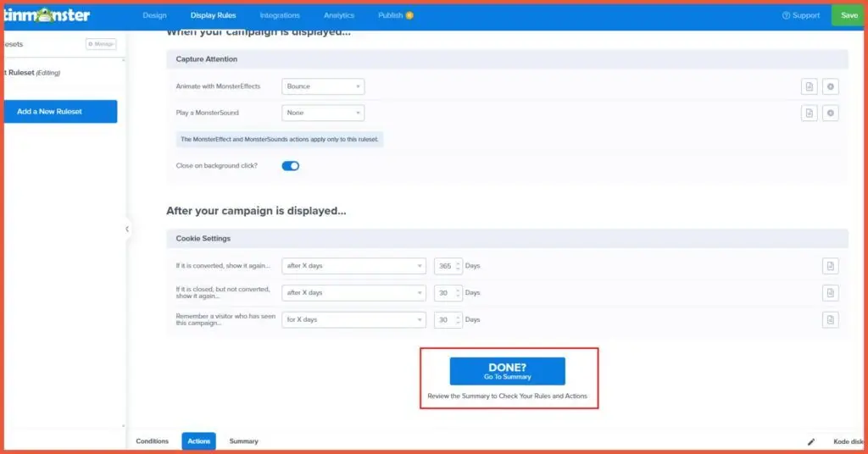This screenshot has height=454, width=868.
Task: Click the document icon in the converted cookie row
Action: point(831,266)
